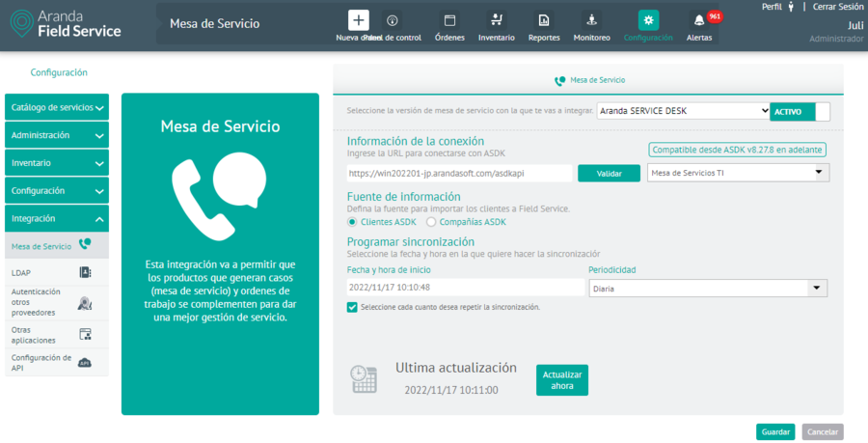Viewport: 868px width, 443px height.
Task: Open the Aranda SERVICE DESK version dropdown
Action: 683,111
